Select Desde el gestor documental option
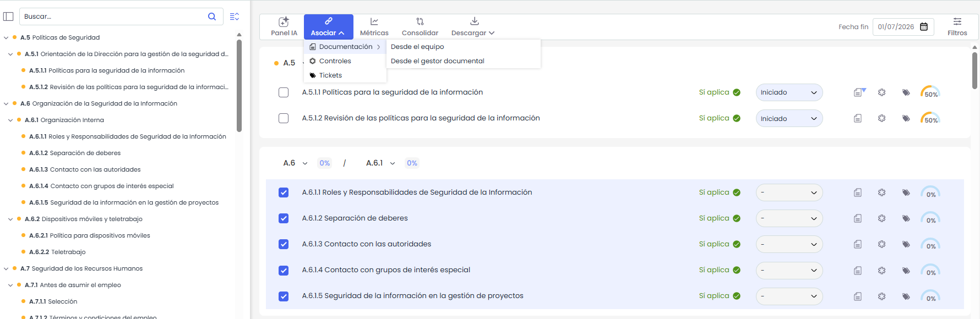Image resolution: width=980 pixels, height=319 pixels. pyautogui.click(x=437, y=61)
